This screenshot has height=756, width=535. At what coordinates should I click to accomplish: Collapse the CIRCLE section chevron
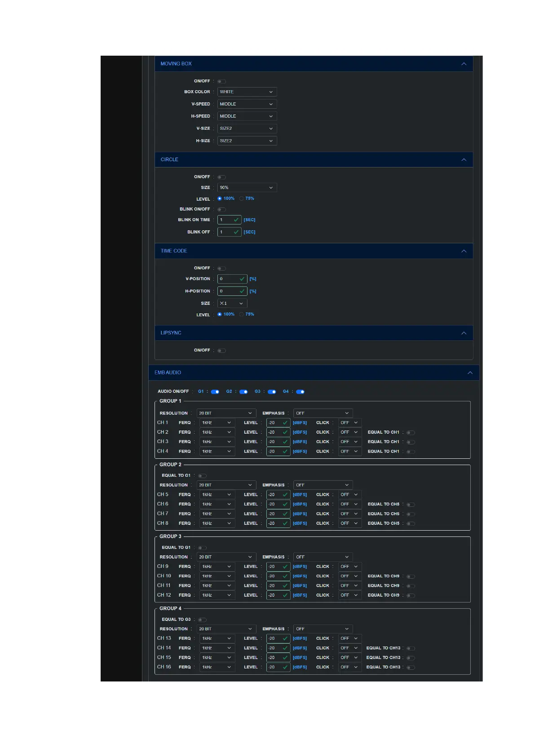coord(464,160)
